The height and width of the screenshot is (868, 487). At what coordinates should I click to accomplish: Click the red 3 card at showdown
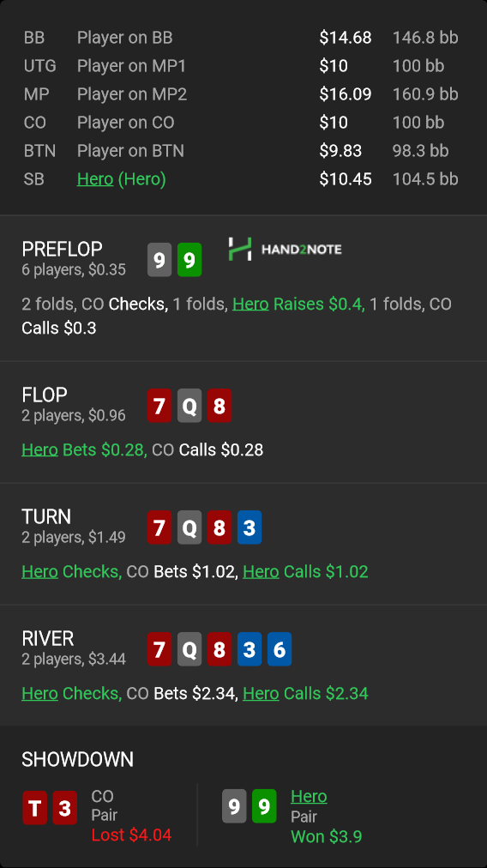coord(64,808)
